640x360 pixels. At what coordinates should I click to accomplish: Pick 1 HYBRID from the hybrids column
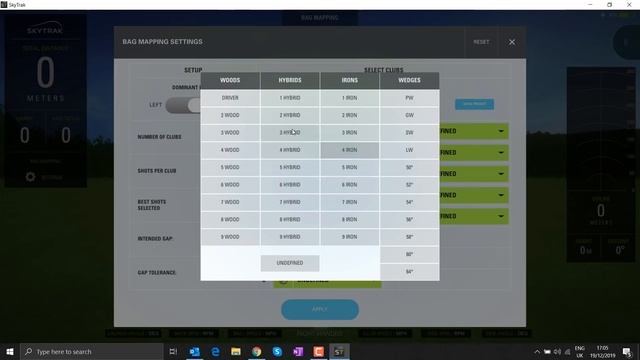click(x=290, y=98)
